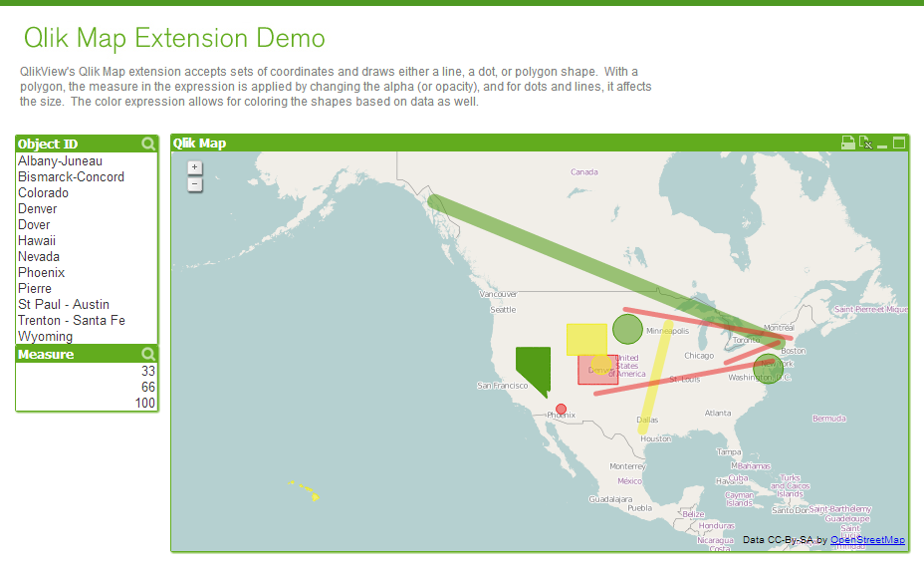
Task: Click the Qlik Map caption title
Action: pyautogui.click(x=199, y=143)
